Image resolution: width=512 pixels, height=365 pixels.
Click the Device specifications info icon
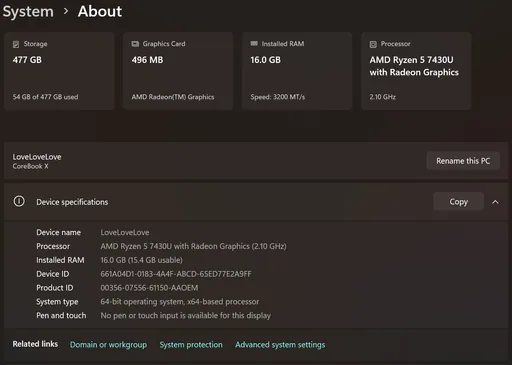(19, 201)
